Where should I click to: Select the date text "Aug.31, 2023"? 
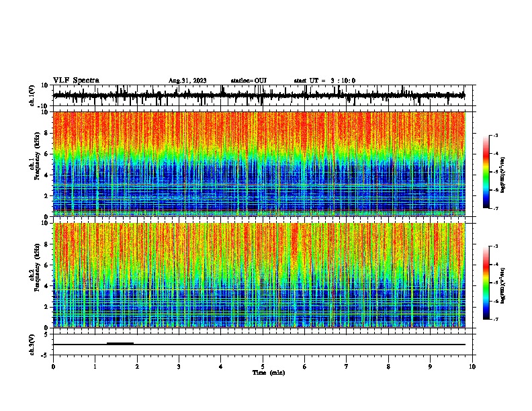[x=187, y=81]
